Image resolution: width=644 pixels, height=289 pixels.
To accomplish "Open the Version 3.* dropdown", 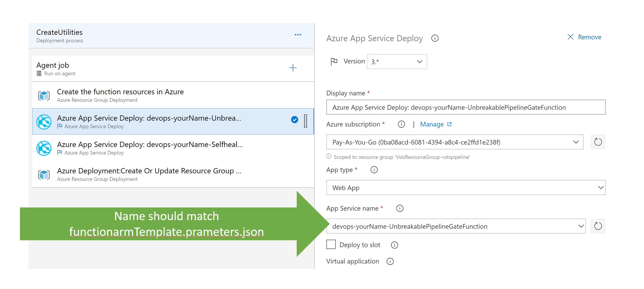I will click(397, 62).
